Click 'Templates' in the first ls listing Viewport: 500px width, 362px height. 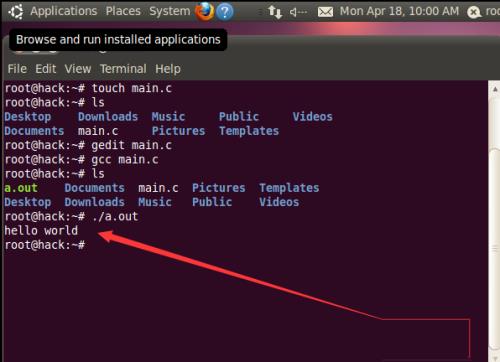click(x=249, y=131)
